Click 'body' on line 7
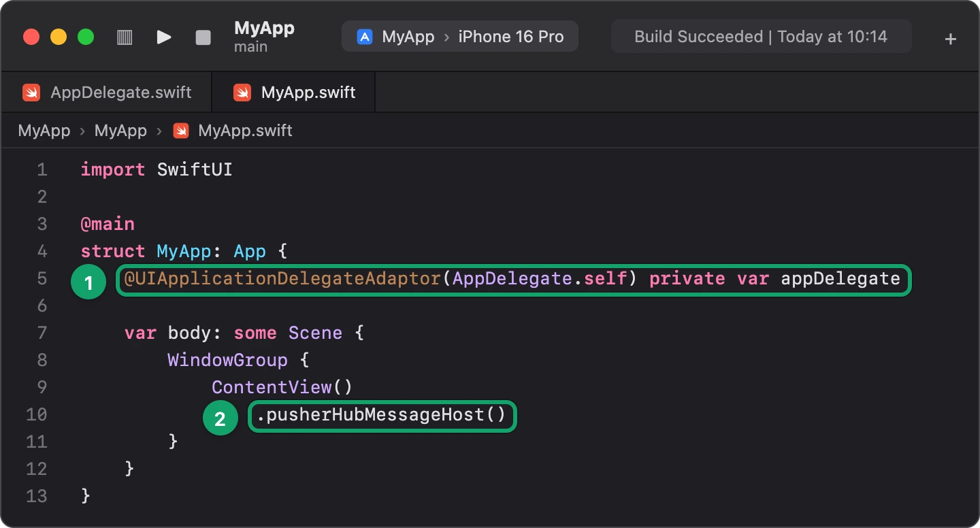 click(190, 333)
